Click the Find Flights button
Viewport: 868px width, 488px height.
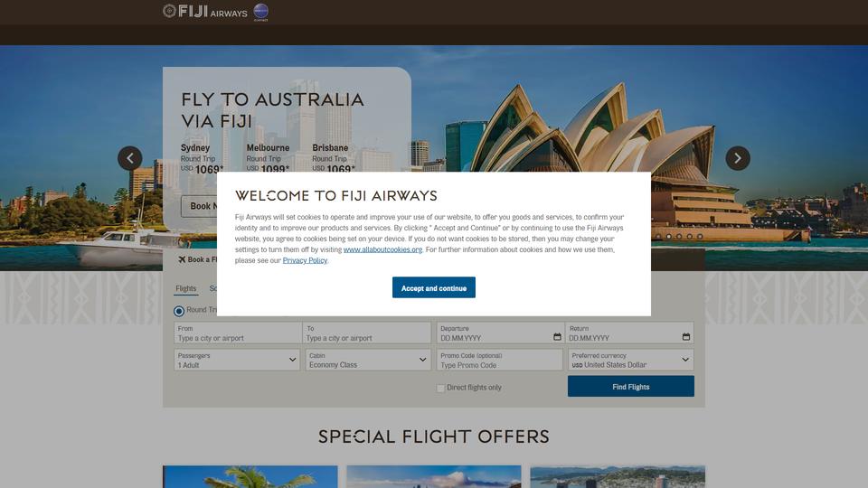pyautogui.click(x=630, y=386)
